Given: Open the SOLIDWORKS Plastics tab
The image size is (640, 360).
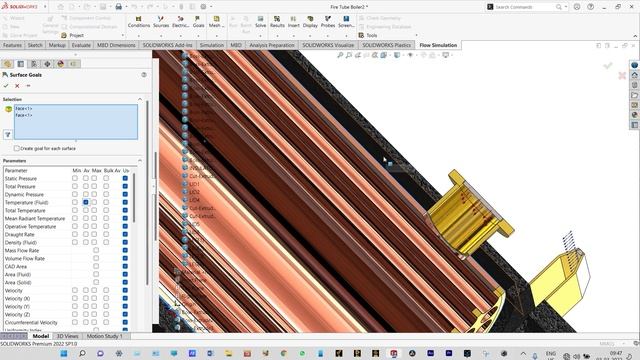Looking at the screenshot, I should [x=387, y=45].
